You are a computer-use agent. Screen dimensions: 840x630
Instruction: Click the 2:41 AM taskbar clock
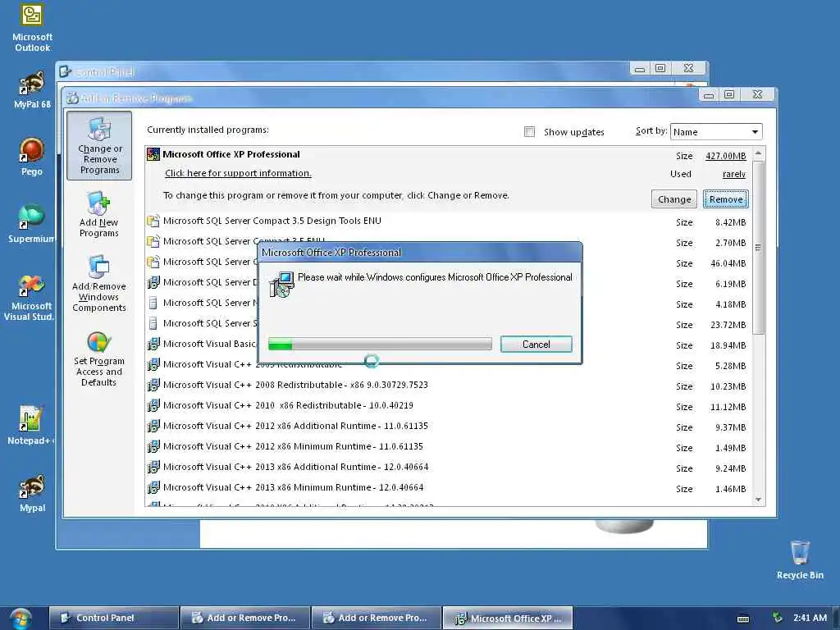click(x=810, y=618)
